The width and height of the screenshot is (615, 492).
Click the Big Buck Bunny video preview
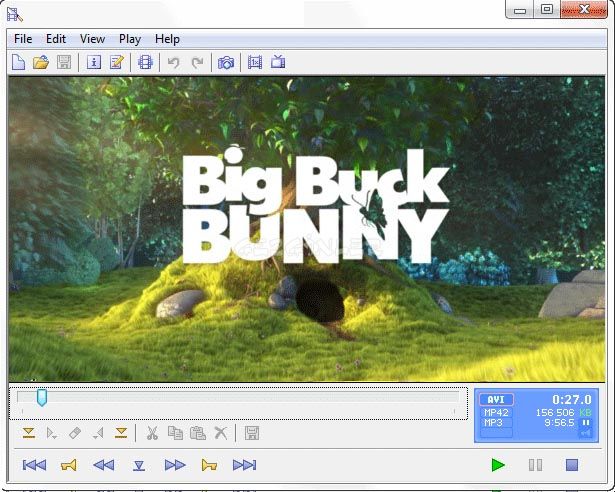tap(307, 229)
